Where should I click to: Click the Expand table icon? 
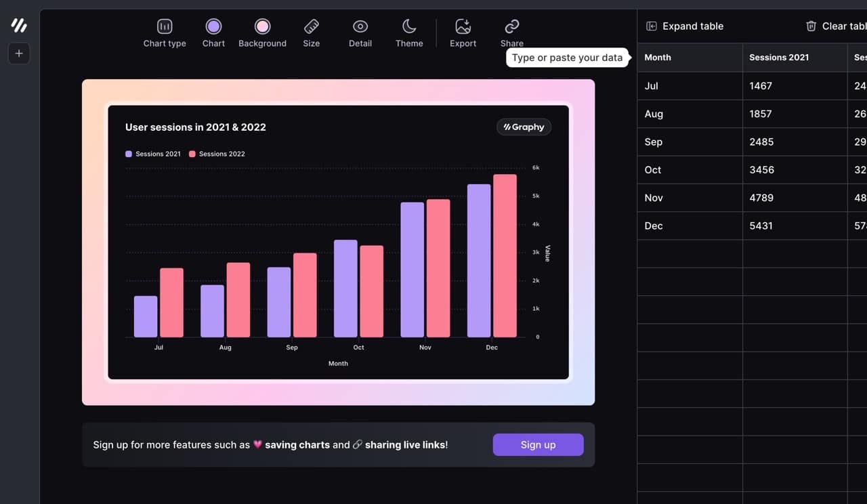(x=652, y=26)
